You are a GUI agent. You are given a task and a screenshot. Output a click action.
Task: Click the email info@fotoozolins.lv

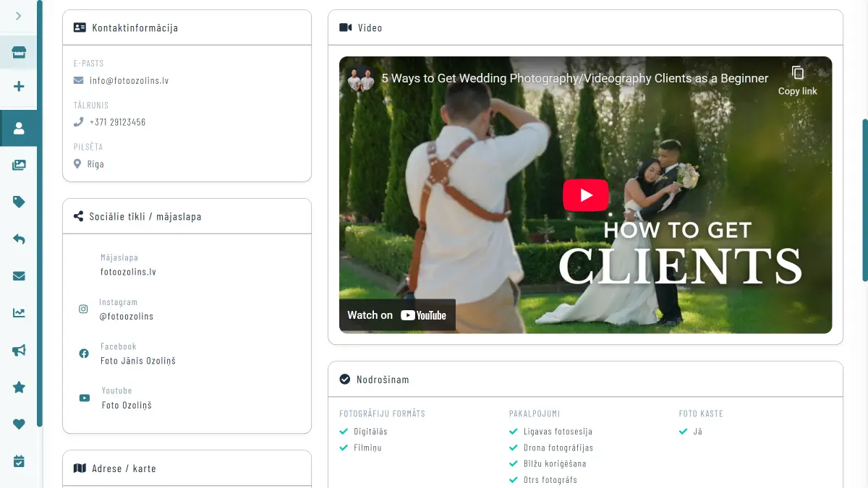point(129,81)
